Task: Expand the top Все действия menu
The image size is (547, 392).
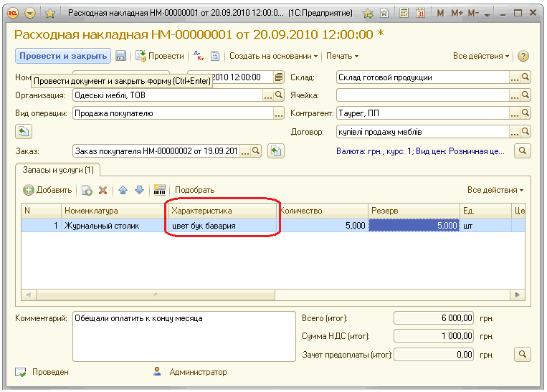Action: [481, 56]
